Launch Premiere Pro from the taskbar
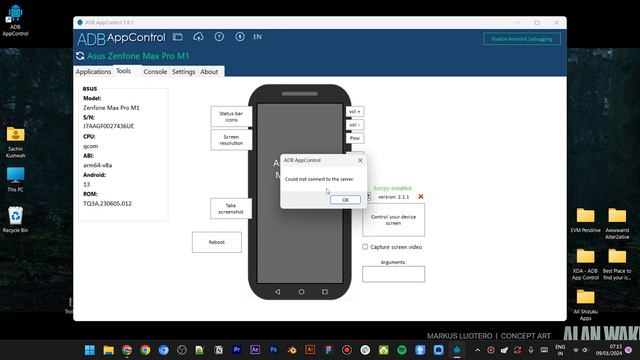The image size is (640, 360). pos(237,350)
